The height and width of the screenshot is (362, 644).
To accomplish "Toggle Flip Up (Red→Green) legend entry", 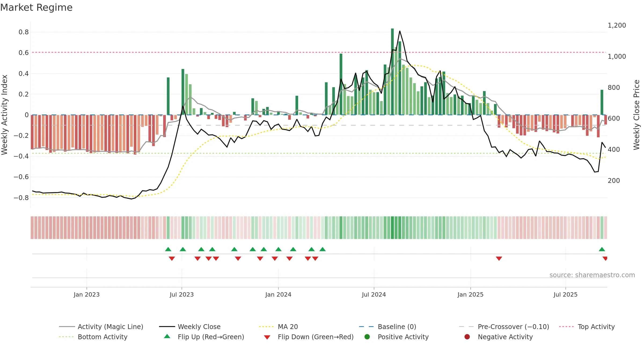I will (204, 337).
